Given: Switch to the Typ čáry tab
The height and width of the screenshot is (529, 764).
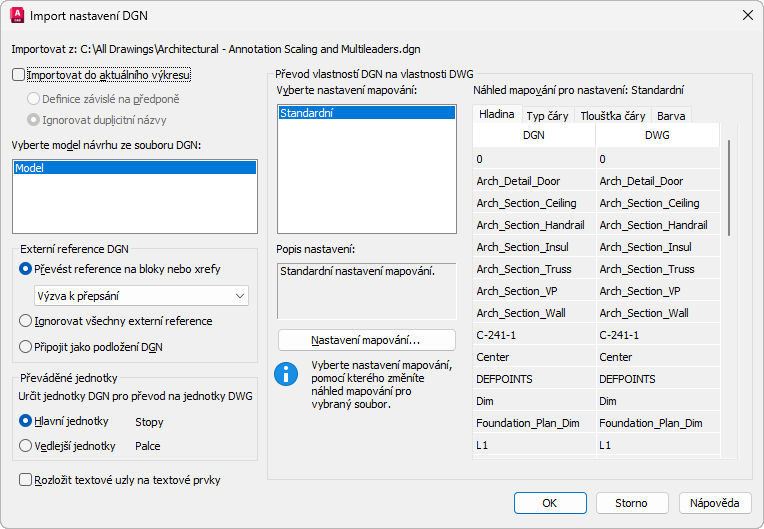Looking at the screenshot, I should pos(547,116).
